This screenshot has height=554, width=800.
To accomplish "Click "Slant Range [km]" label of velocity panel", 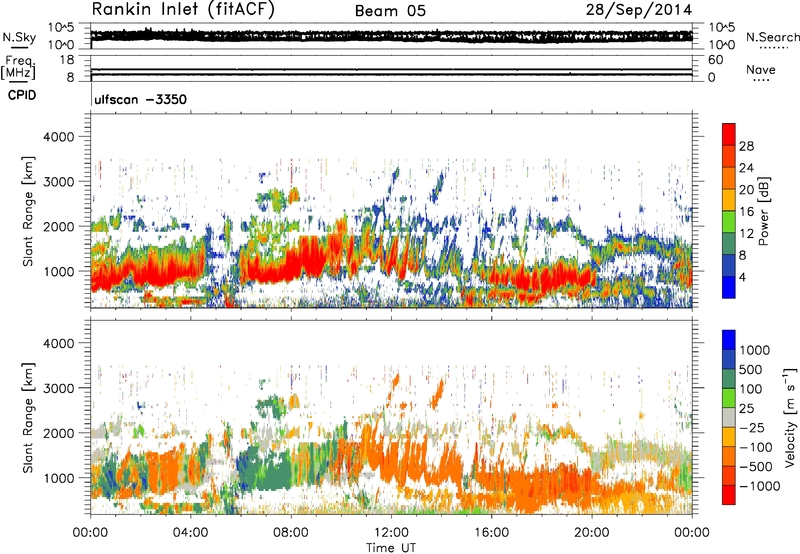I will pos(28,417).
